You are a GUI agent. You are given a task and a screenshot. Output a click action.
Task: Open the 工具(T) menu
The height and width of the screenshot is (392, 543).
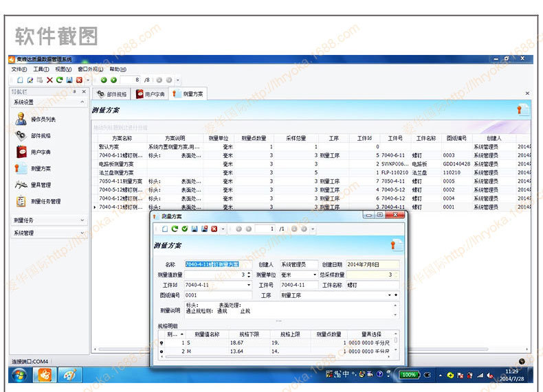coord(41,69)
